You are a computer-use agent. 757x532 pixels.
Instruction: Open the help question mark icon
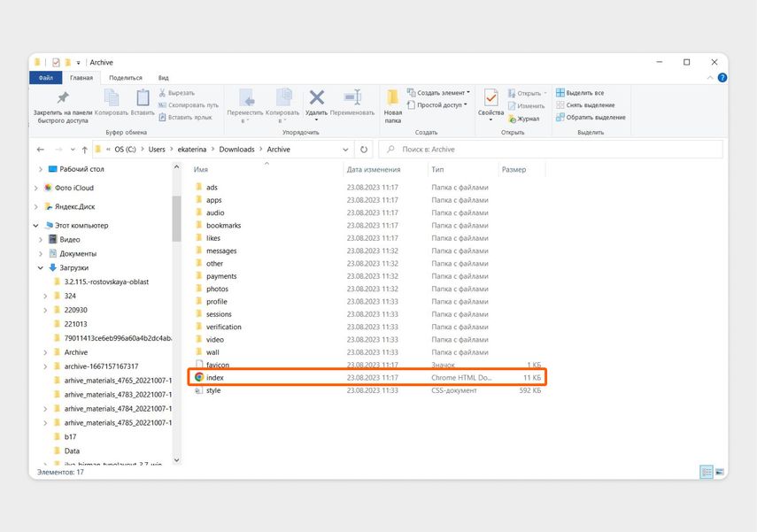point(722,78)
